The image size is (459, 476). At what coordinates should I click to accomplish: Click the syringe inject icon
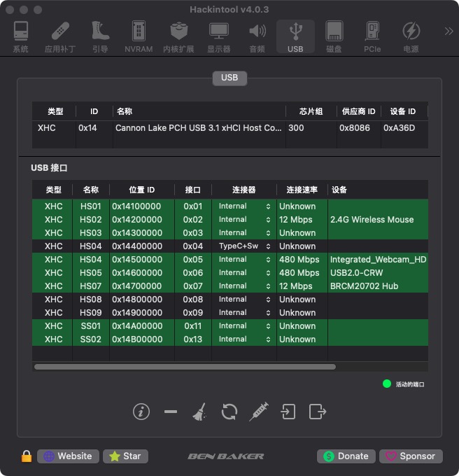pos(259,412)
